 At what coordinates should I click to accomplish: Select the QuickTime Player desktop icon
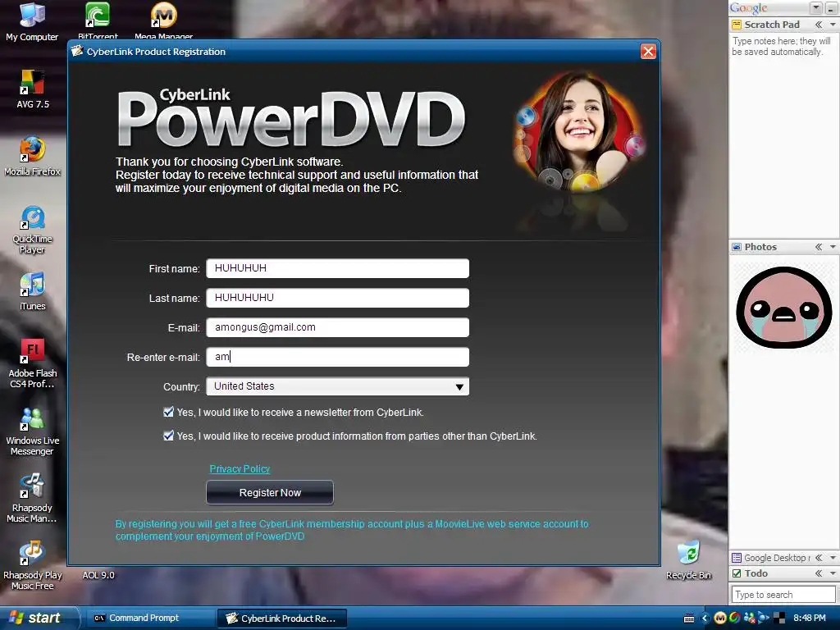(x=33, y=230)
